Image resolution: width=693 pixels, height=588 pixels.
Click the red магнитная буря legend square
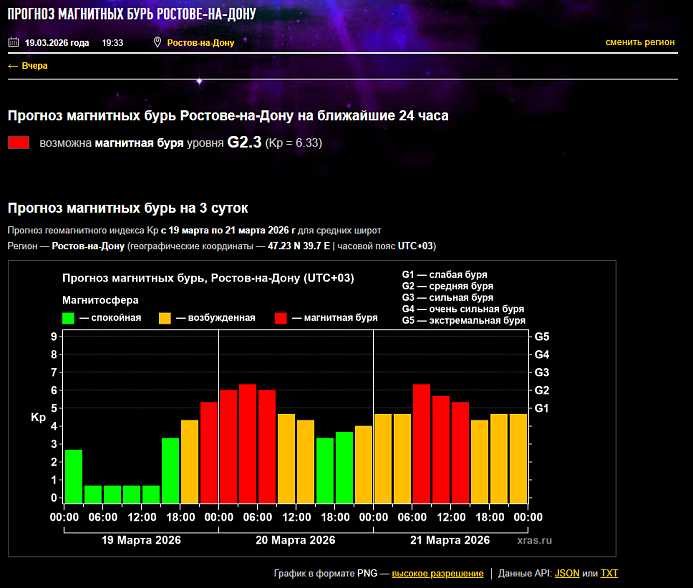click(x=281, y=318)
